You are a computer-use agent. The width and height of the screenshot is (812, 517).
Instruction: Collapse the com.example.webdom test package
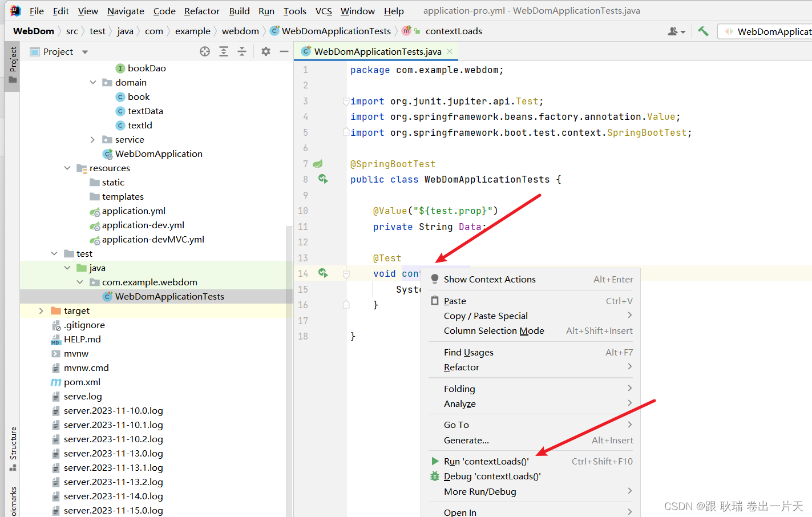pos(80,282)
